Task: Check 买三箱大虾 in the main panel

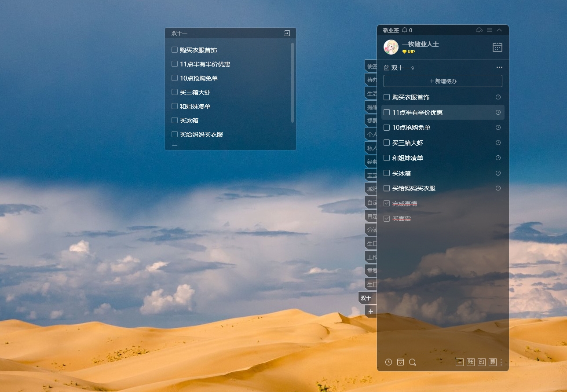Action: [387, 143]
